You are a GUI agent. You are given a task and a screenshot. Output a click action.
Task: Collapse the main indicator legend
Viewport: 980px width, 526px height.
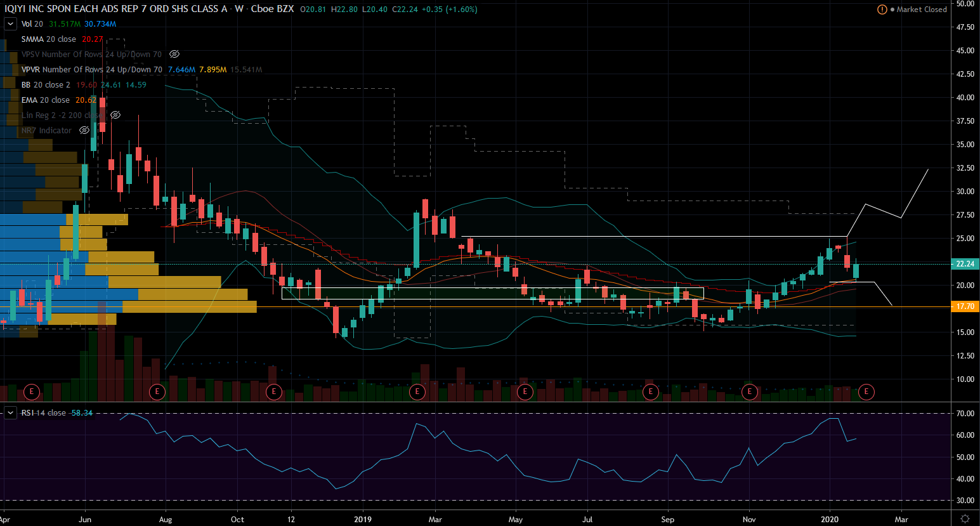(x=10, y=24)
